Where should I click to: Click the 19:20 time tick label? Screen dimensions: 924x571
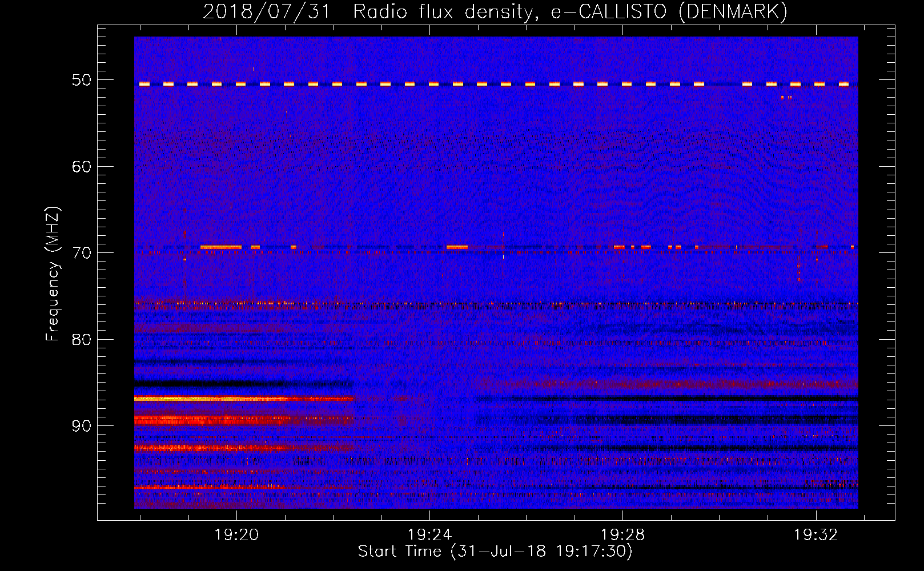236,534
